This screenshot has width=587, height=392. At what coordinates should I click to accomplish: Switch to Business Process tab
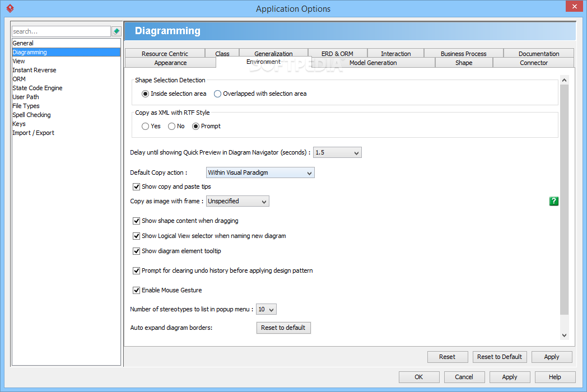[463, 53]
